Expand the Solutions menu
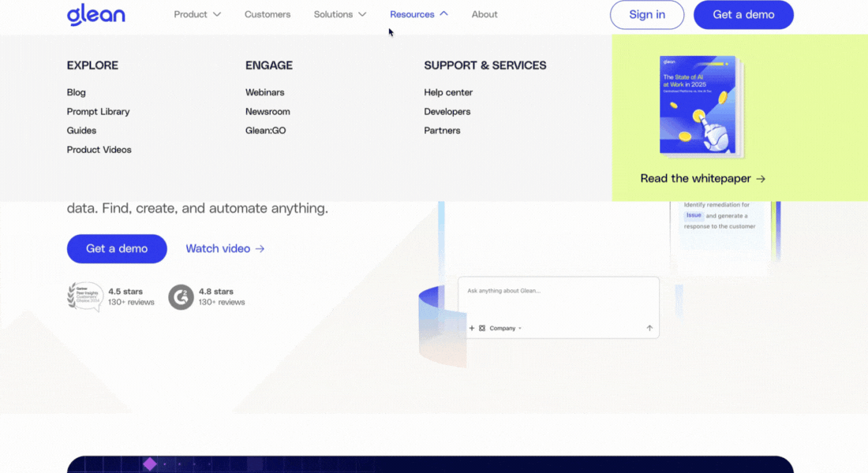The image size is (868, 473). click(340, 14)
